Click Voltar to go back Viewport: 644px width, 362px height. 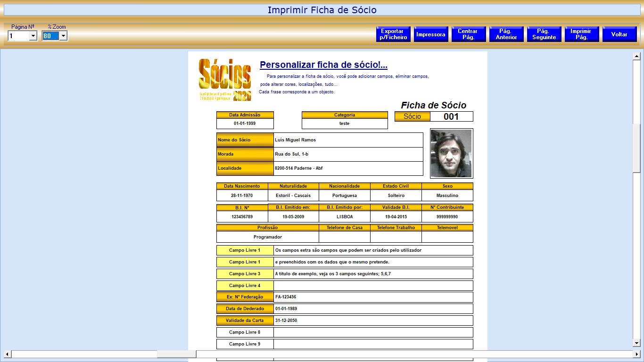click(619, 34)
